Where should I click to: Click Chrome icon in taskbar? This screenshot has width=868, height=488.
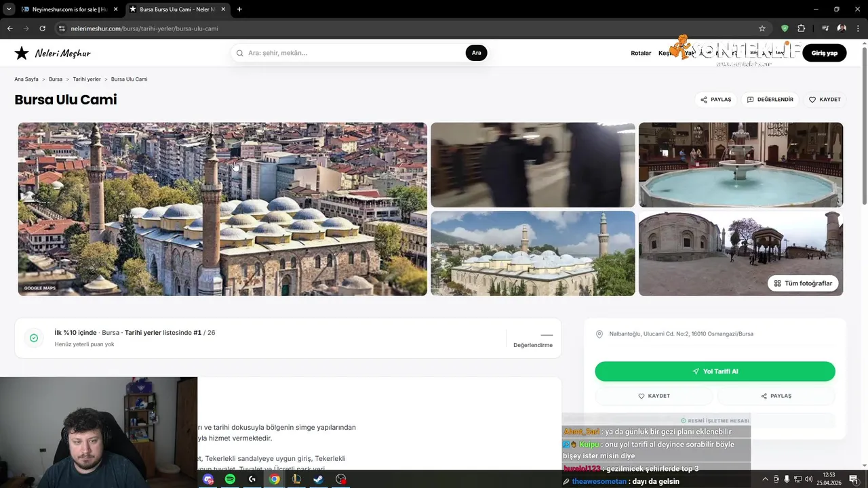click(x=274, y=479)
